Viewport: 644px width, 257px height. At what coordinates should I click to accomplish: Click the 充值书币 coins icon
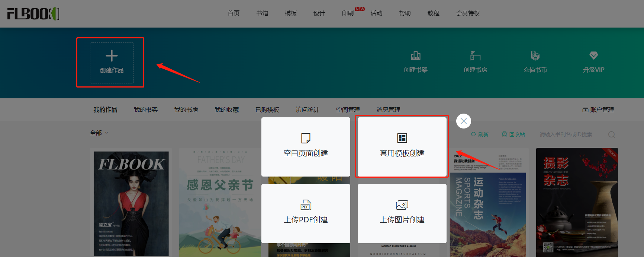pyautogui.click(x=535, y=56)
